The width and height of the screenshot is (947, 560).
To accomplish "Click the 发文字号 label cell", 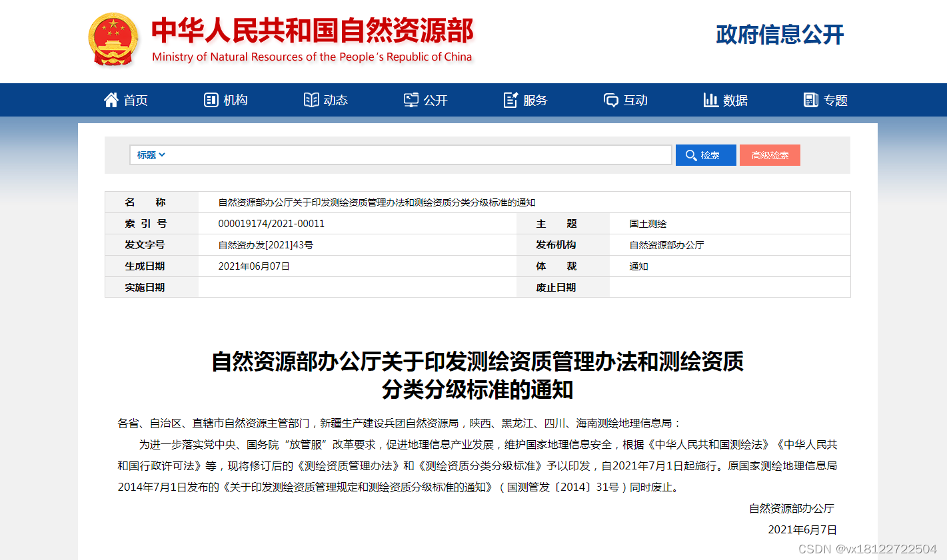I will (151, 245).
